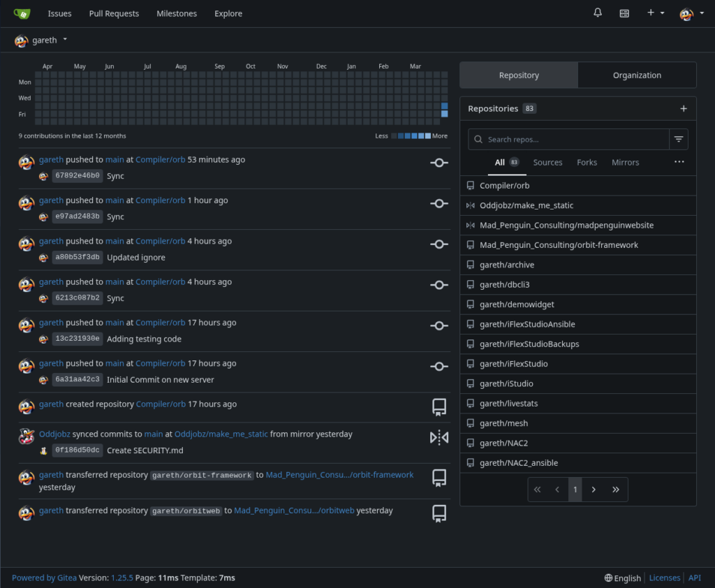Click commit icon for 53 minutes ago push
715x588 pixels.
439,163
